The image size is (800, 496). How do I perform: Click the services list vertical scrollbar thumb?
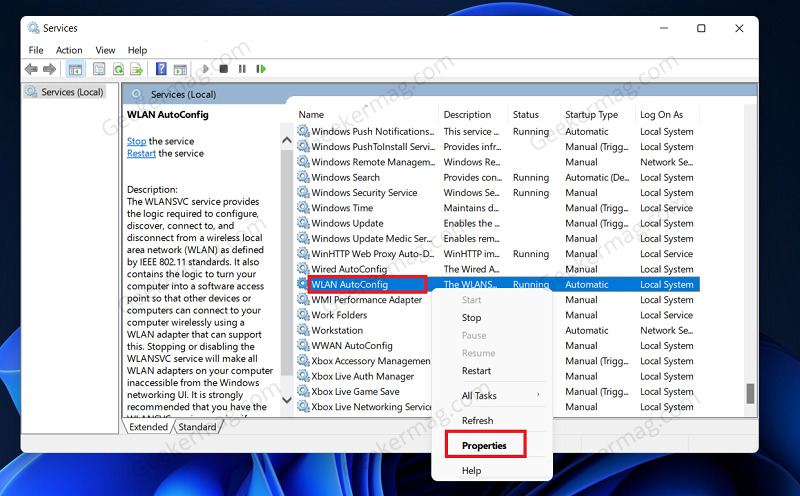click(x=750, y=393)
